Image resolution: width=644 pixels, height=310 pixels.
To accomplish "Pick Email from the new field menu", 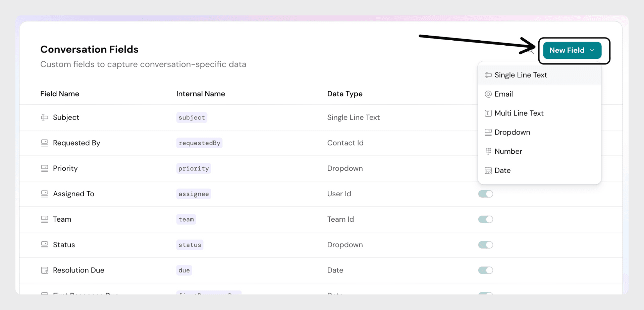I will click(x=503, y=94).
